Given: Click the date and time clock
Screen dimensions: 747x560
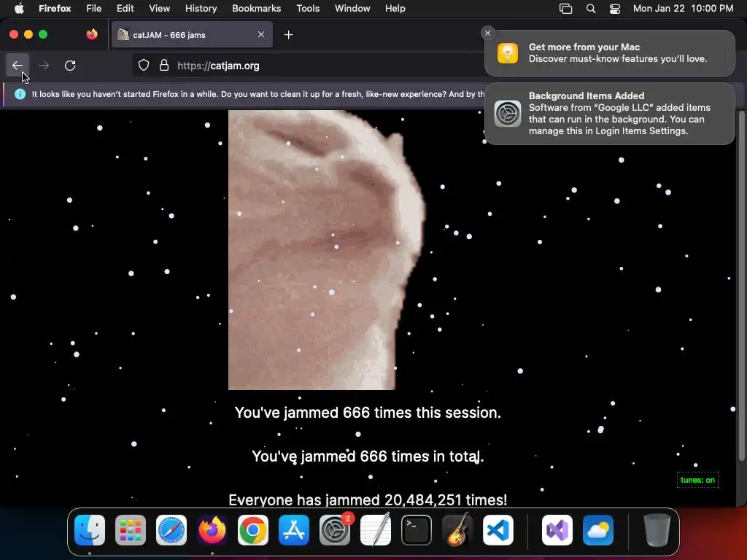Looking at the screenshot, I should (683, 8).
